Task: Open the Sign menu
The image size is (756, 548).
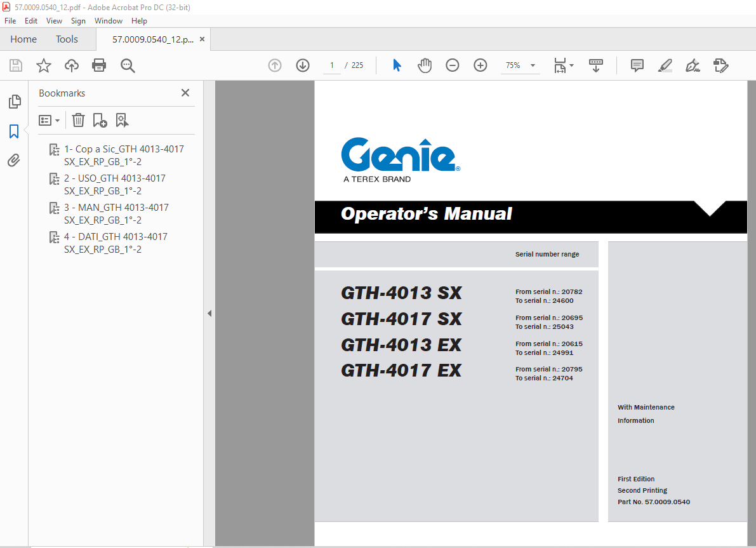Action: (x=78, y=21)
